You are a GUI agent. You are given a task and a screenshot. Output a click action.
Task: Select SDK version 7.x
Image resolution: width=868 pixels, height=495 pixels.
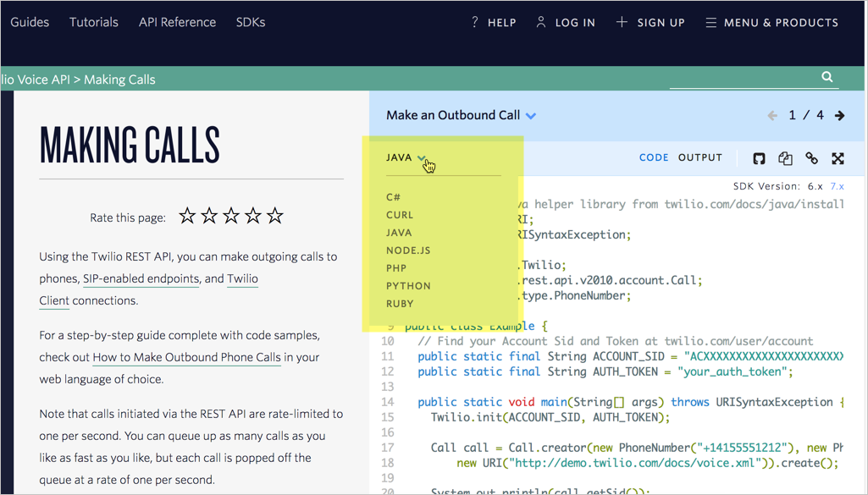(837, 186)
